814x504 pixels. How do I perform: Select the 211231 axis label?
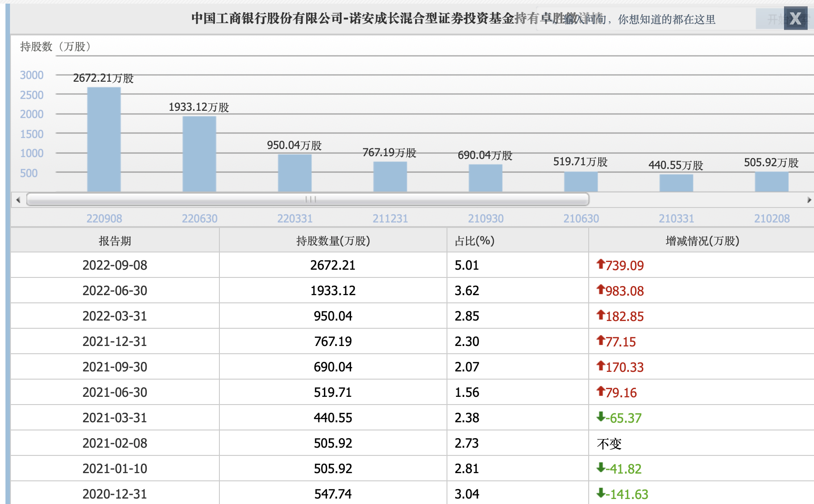coord(391,218)
